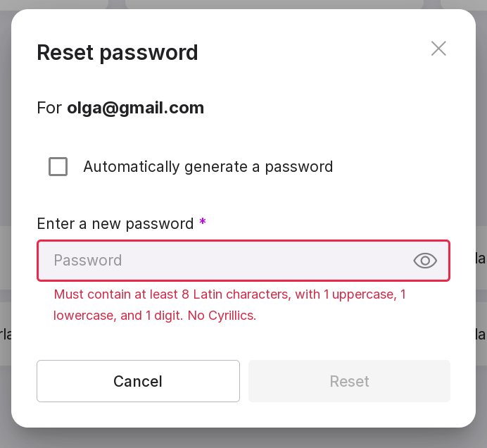Click the "Enter a new password" label
The image size is (487, 448).
115,224
